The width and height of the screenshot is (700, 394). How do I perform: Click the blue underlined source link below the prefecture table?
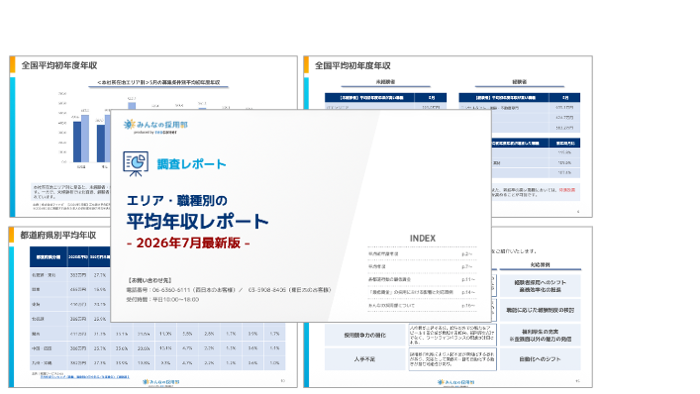(x=84, y=377)
